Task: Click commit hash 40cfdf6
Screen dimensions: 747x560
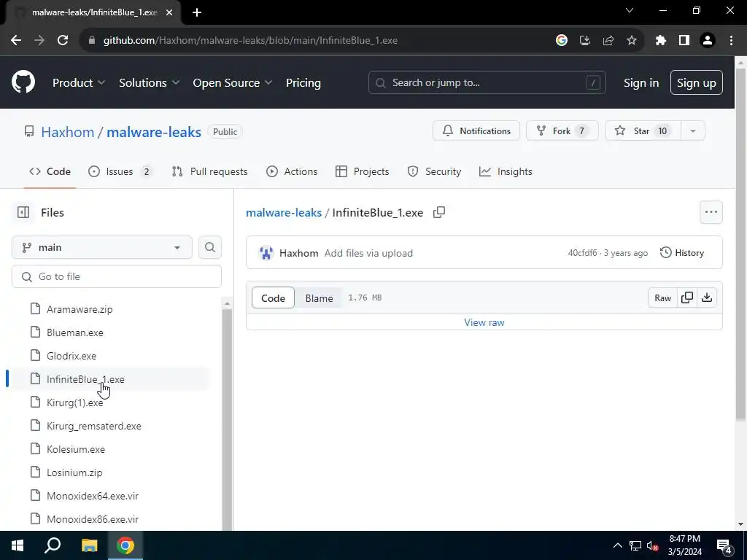Action: (x=582, y=253)
